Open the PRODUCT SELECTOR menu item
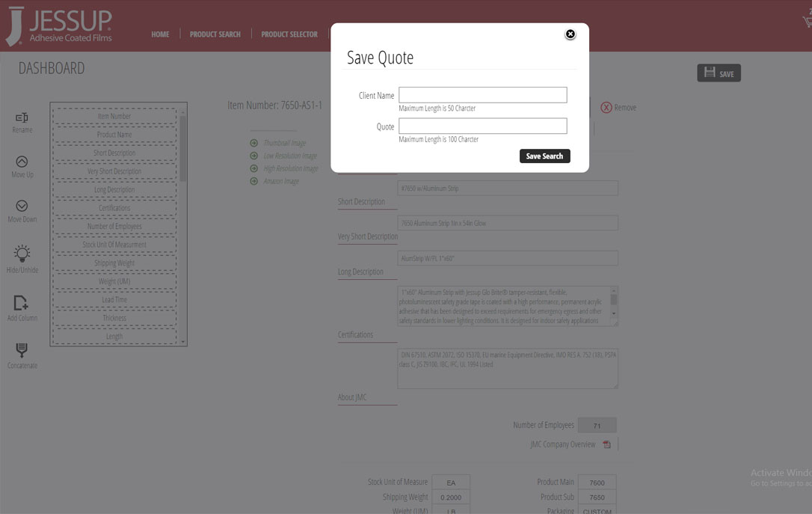This screenshot has width=812, height=514. pyautogui.click(x=289, y=34)
